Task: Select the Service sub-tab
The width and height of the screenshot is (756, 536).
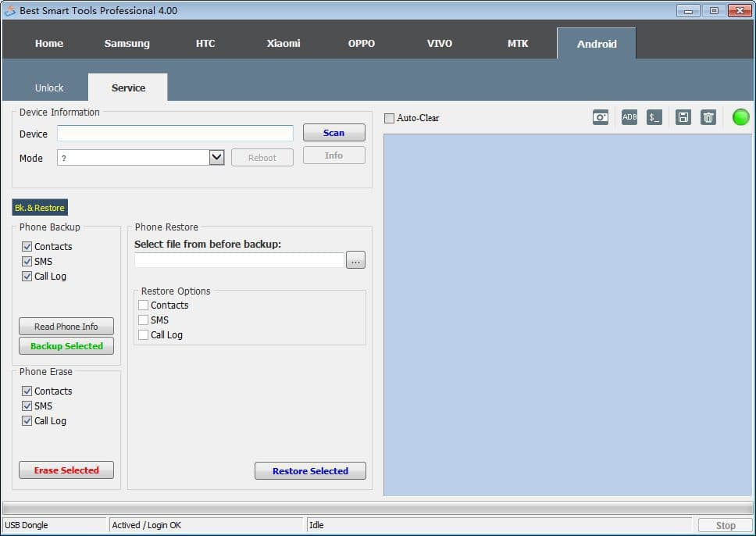Action: [x=128, y=88]
